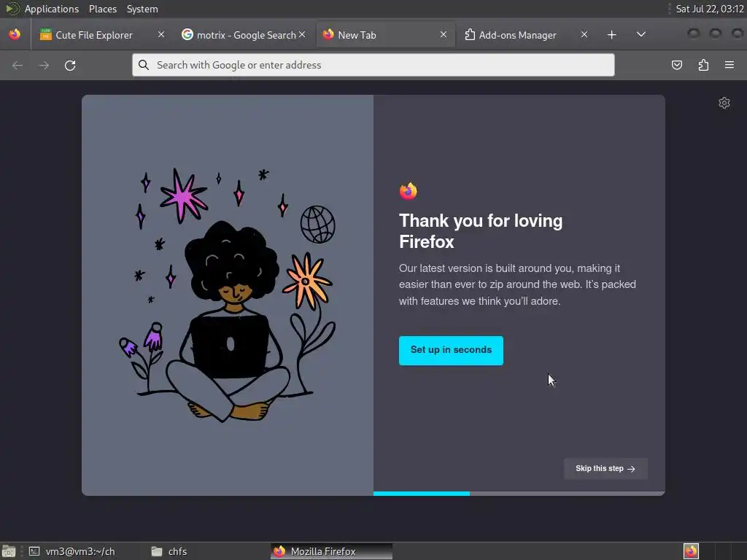Close the Cute File Explorer tab
The width and height of the screenshot is (747, 560).
(161, 34)
